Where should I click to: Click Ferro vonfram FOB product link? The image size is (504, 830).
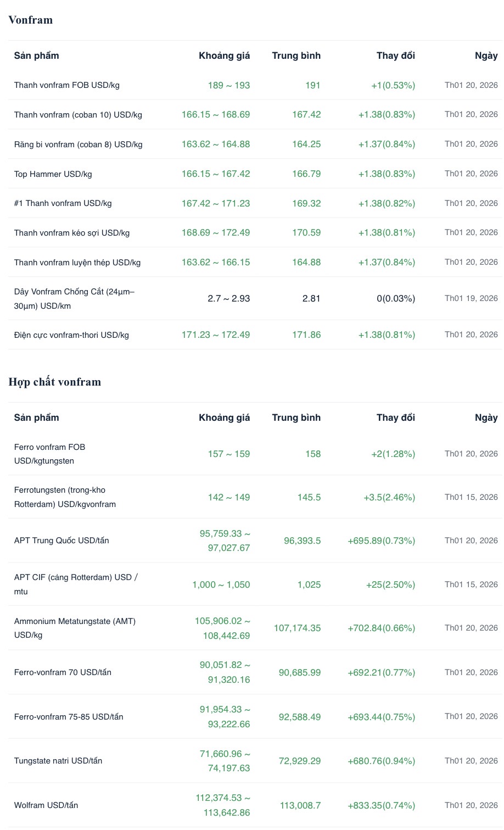coord(50,454)
